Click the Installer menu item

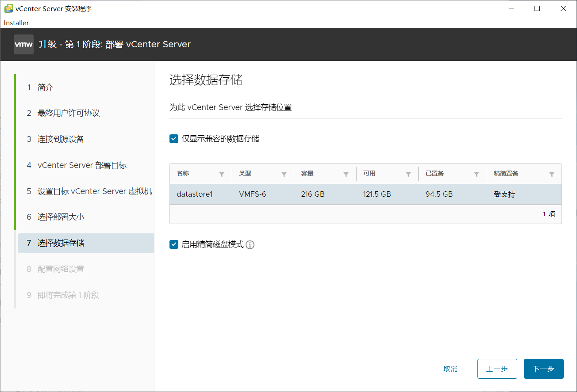pyautogui.click(x=16, y=23)
